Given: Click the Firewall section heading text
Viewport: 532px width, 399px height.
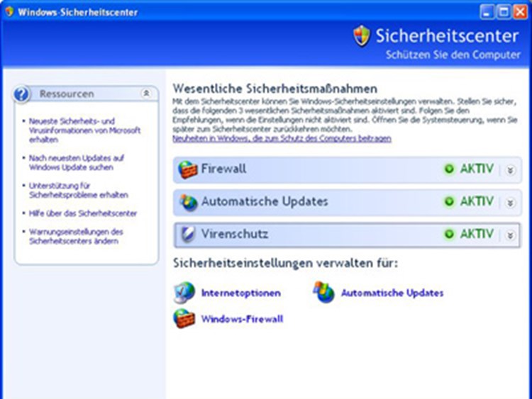Looking at the screenshot, I should (x=223, y=169).
